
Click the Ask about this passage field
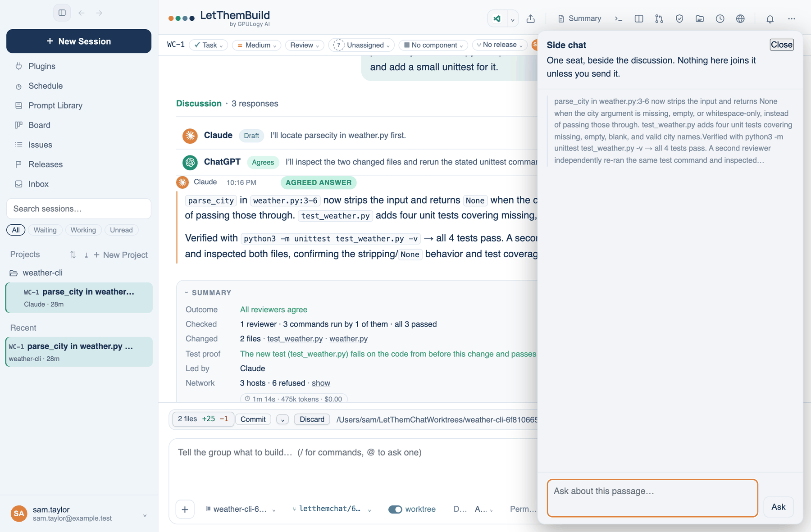tap(652, 498)
